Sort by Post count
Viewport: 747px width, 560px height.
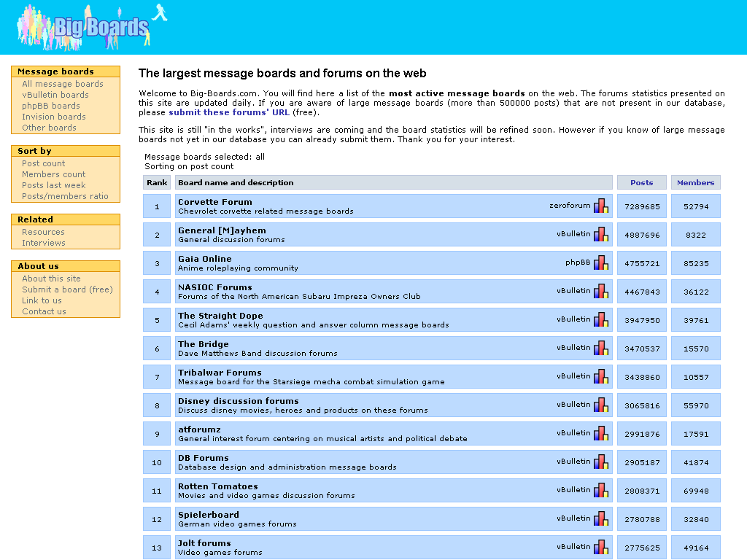pos(43,163)
